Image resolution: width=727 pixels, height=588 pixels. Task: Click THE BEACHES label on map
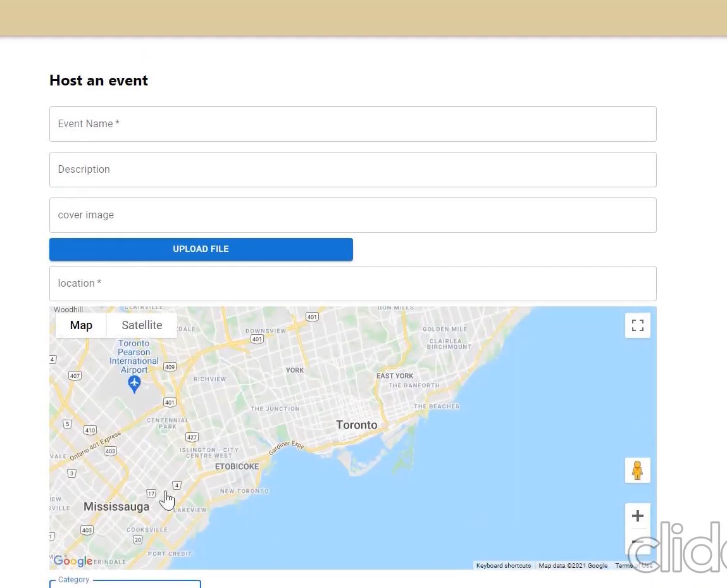coord(437,406)
